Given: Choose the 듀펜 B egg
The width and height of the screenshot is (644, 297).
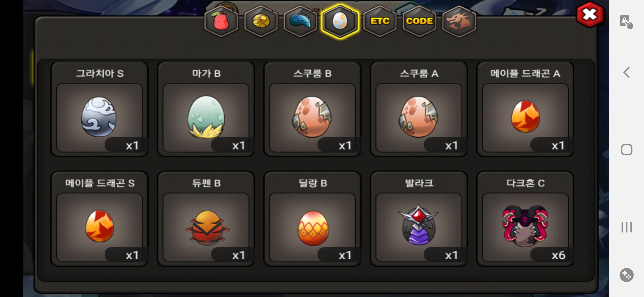Looking at the screenshot, I should (x=206, y=219).
